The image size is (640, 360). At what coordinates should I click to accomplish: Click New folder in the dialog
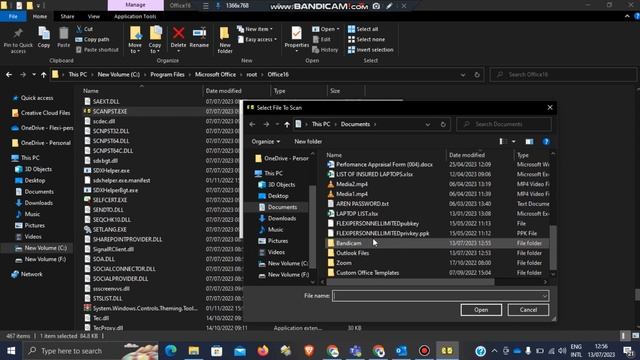click(x=308, y=142)
